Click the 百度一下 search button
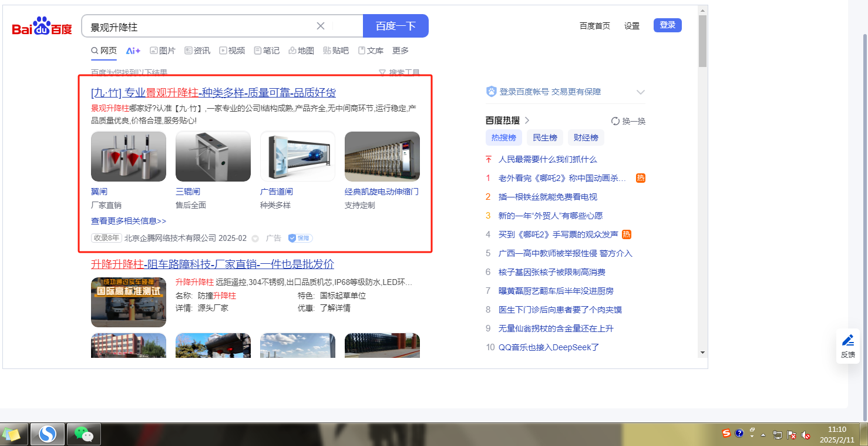 click(x=396, y=26)
